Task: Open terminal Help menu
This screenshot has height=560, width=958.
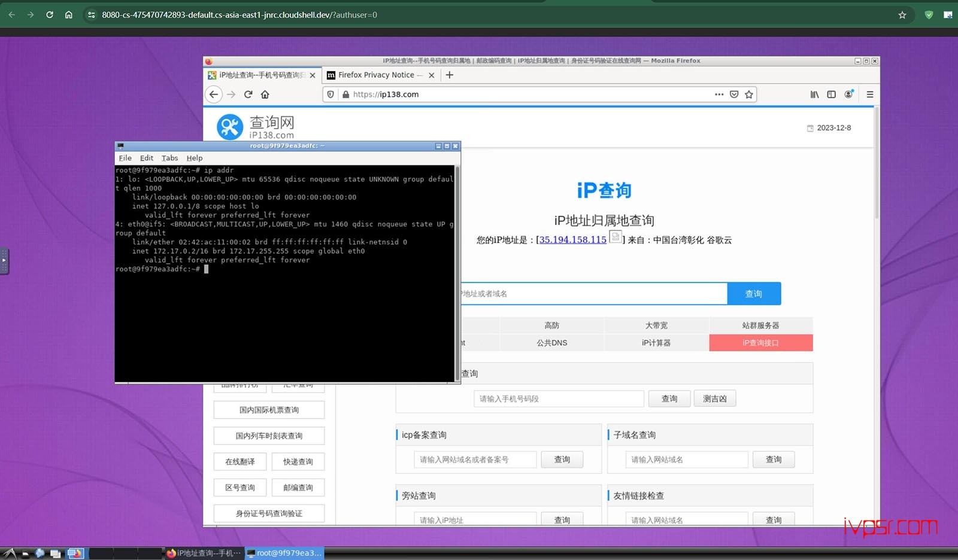Action: (x=195, y=158)
